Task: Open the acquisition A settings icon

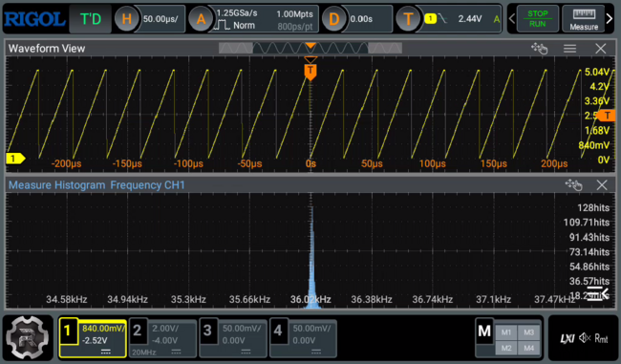Action: 201,18
